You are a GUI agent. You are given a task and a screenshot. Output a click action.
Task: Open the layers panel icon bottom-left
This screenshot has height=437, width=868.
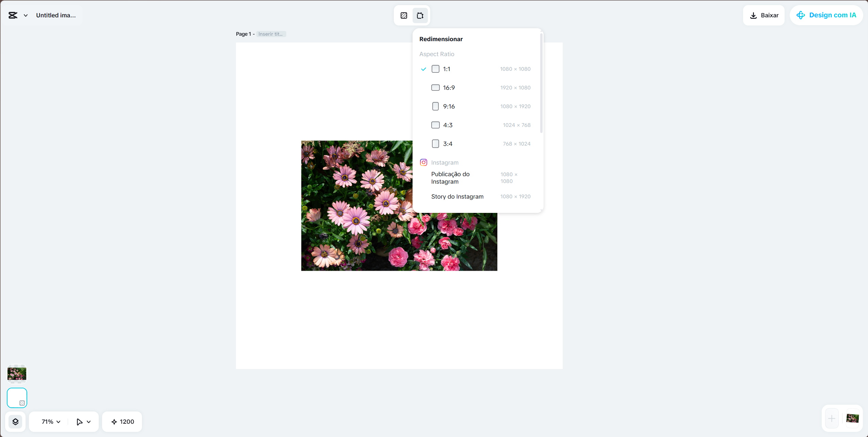tap(16, 421)
